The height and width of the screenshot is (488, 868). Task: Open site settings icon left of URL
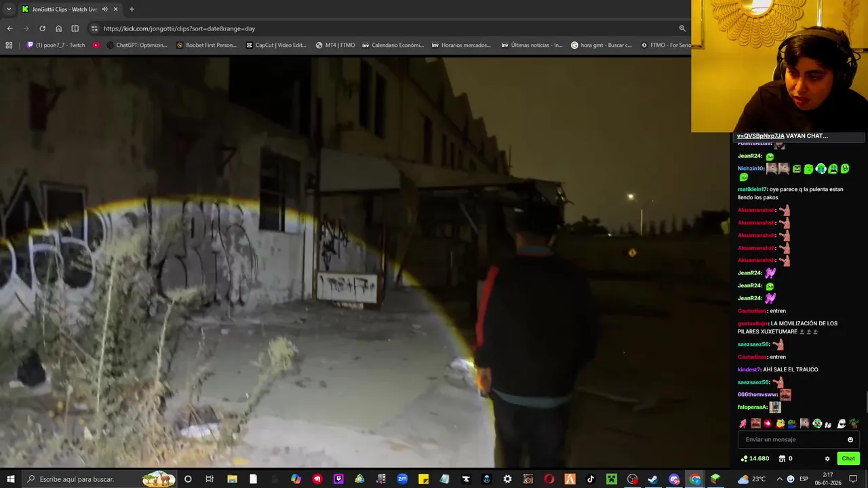tap(94, 28)
